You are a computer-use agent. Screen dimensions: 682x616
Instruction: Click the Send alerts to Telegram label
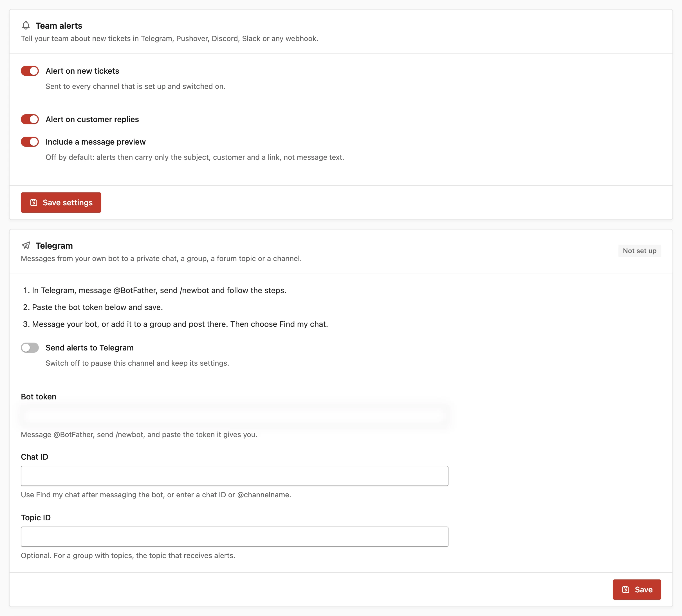(x=89, y=348)
